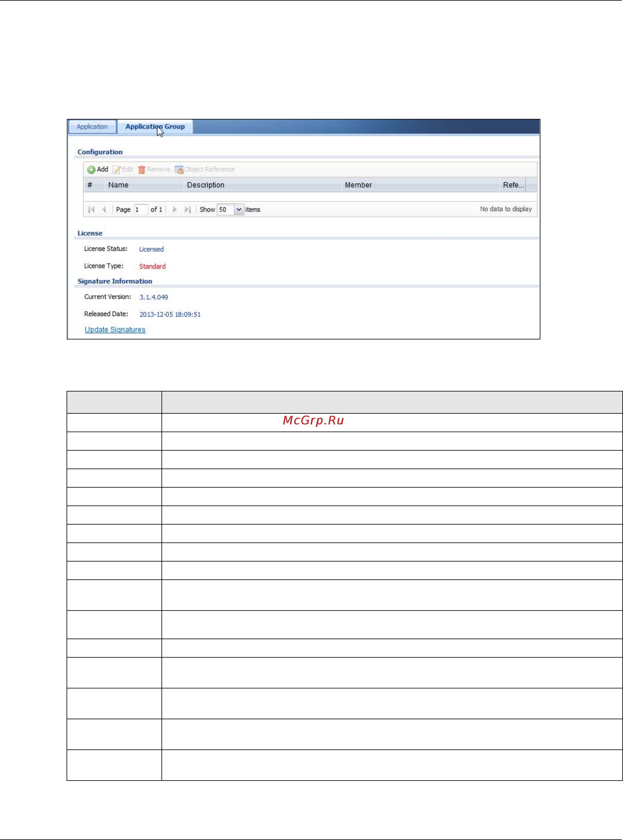Click the Page number input field
This screenshot has width=623, height=840.
click(x=141, y=209)
